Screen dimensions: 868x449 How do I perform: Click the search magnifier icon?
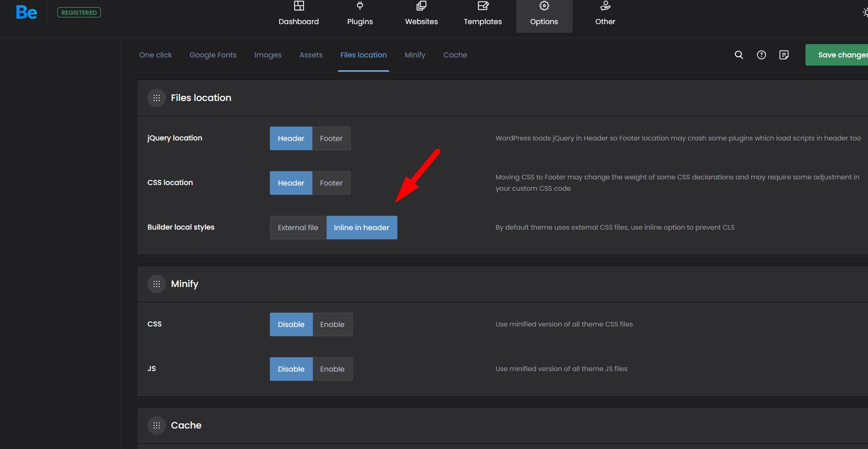[739, 55]
